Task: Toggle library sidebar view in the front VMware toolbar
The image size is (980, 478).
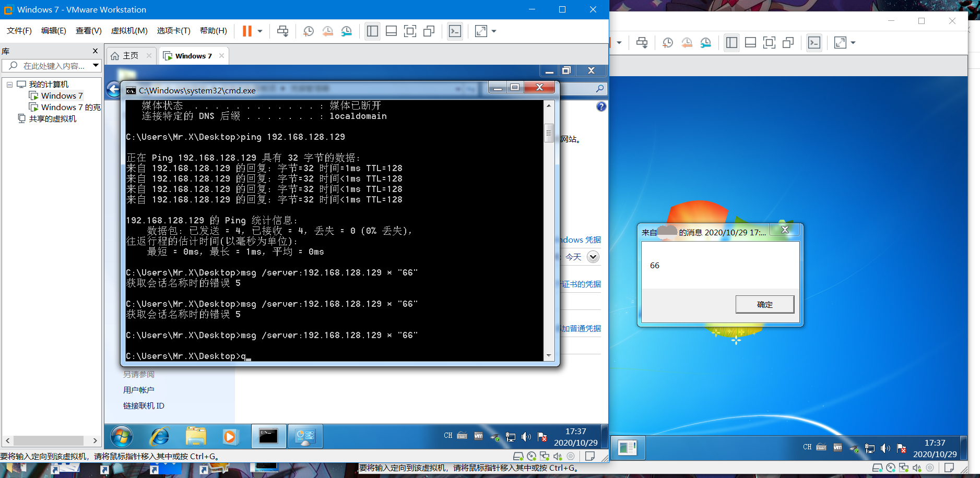Action: pyautogui.click(x=372, y=31)
